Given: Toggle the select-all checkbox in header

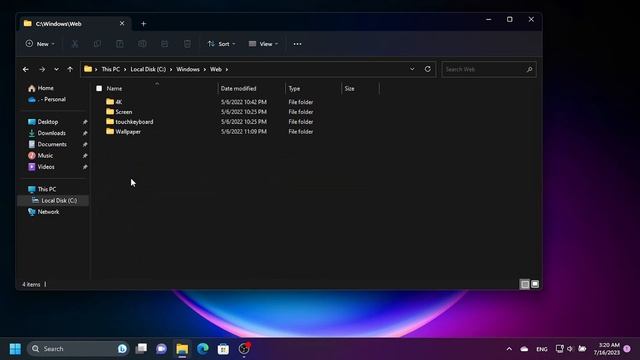Looking at the screenshot, I should pyautogui.click(x=99, y=88).
